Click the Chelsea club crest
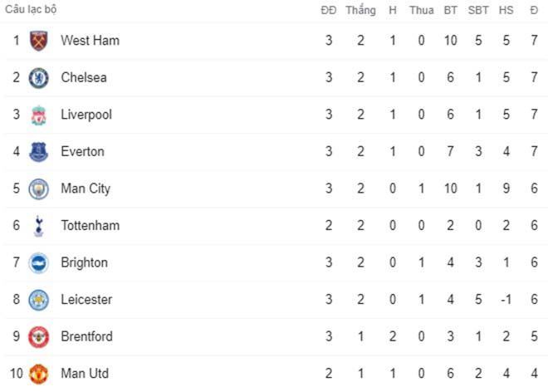The height and width of the screenshot is (392, 548). point(38,78)
